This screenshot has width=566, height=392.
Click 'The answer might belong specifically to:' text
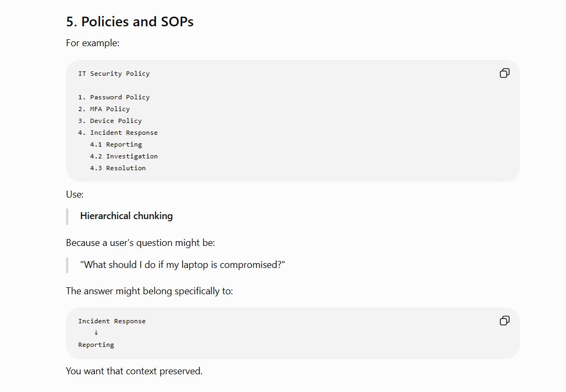click(x=149, y=291)
